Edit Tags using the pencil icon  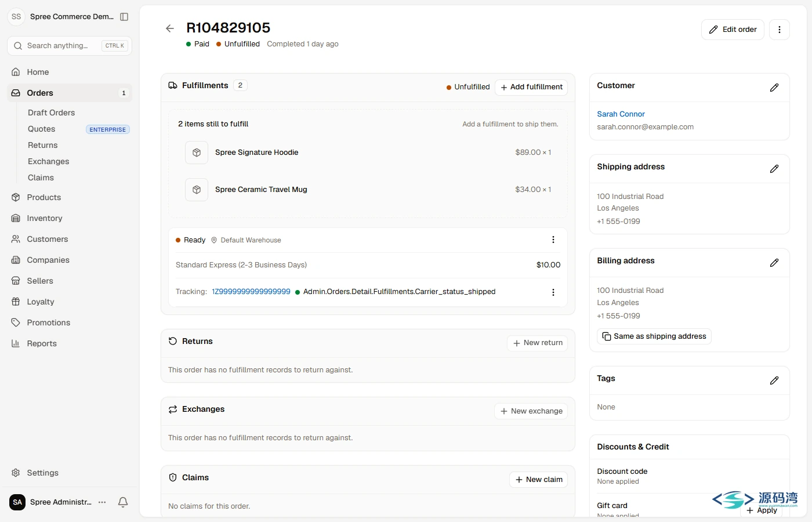[774, 380]
